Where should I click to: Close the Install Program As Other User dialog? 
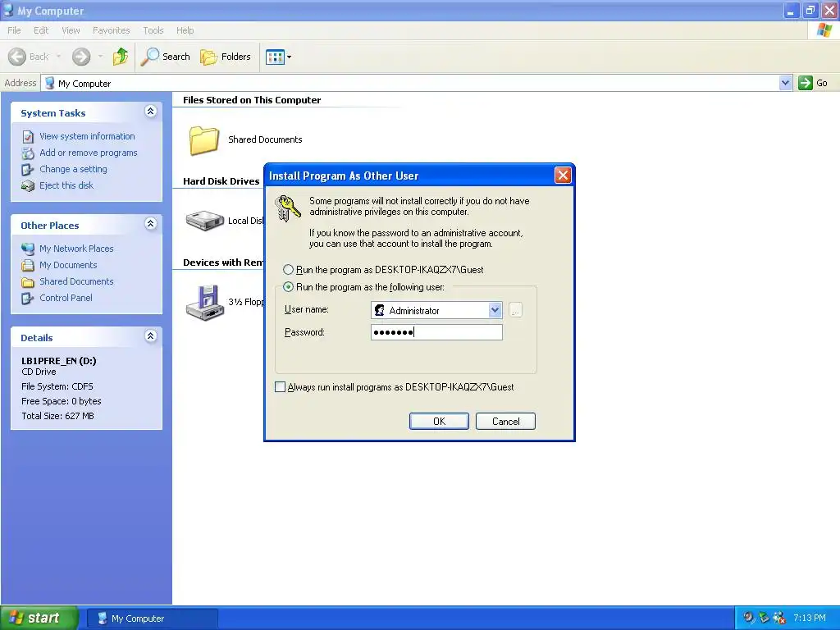563,176
